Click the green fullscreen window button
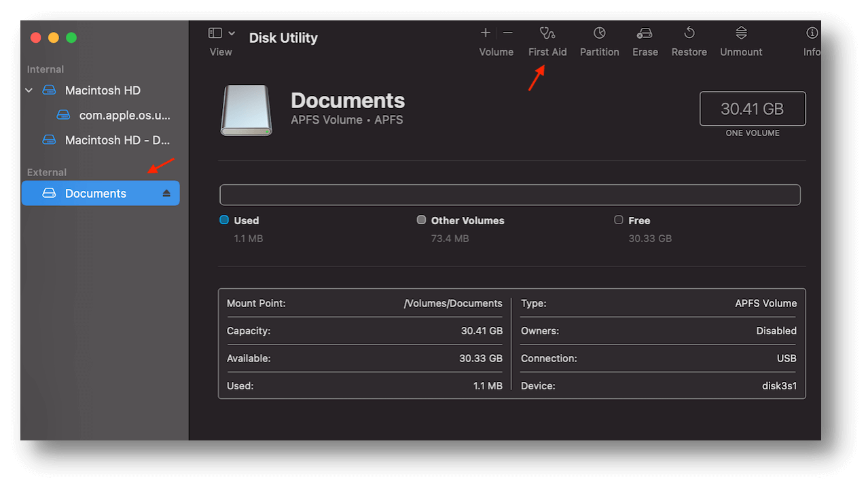Viewport: 868px width, 488px height. tap(71, 38)
